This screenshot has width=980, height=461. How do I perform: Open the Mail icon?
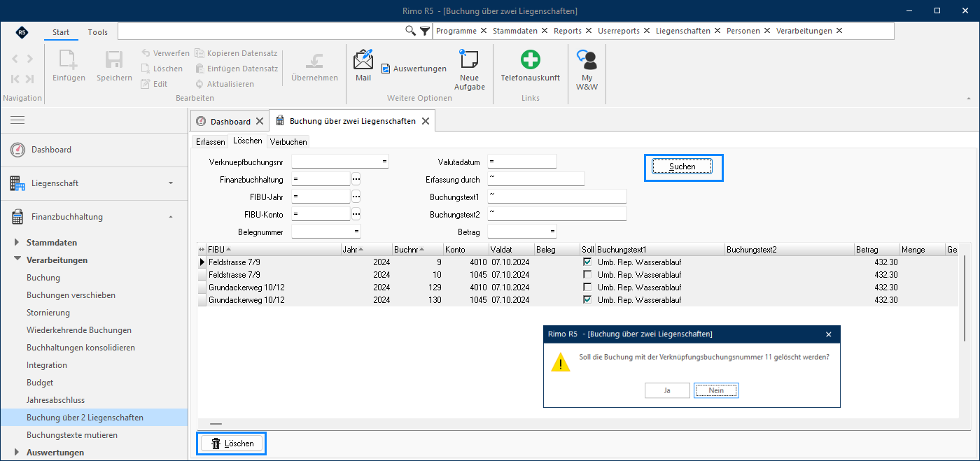pos(363,59)
